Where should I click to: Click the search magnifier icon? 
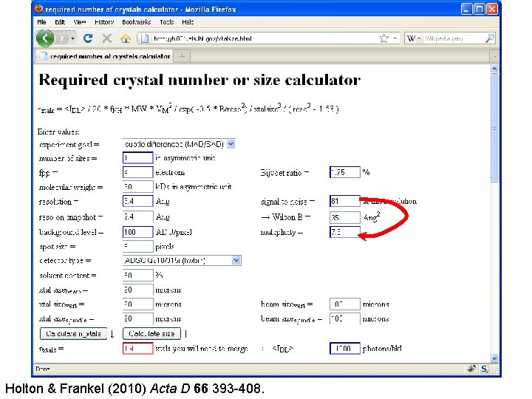(x=490, y=38)
